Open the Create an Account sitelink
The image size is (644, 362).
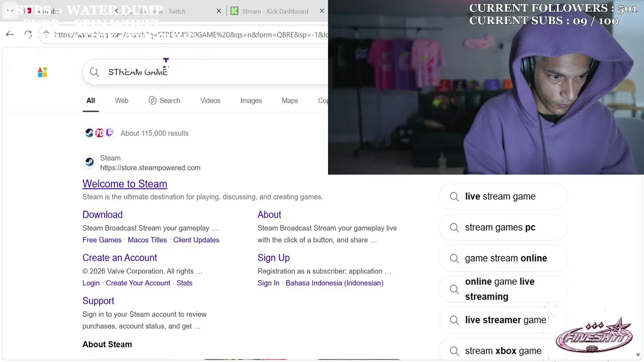point(120,258)
